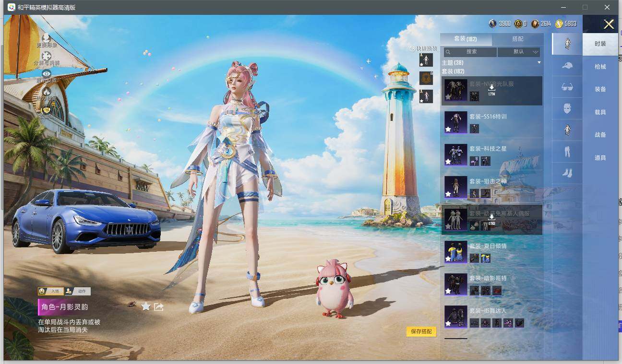Open the 更换形象 change appearance icon

(46, 37)
